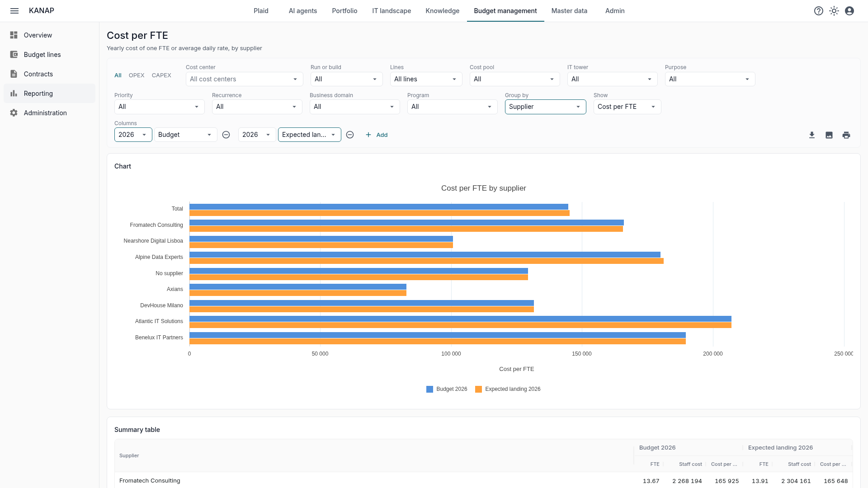This screenshot has height=488, width=868.
Task: Open the Cost pool dropdown
Action: (x=515, y=79)
